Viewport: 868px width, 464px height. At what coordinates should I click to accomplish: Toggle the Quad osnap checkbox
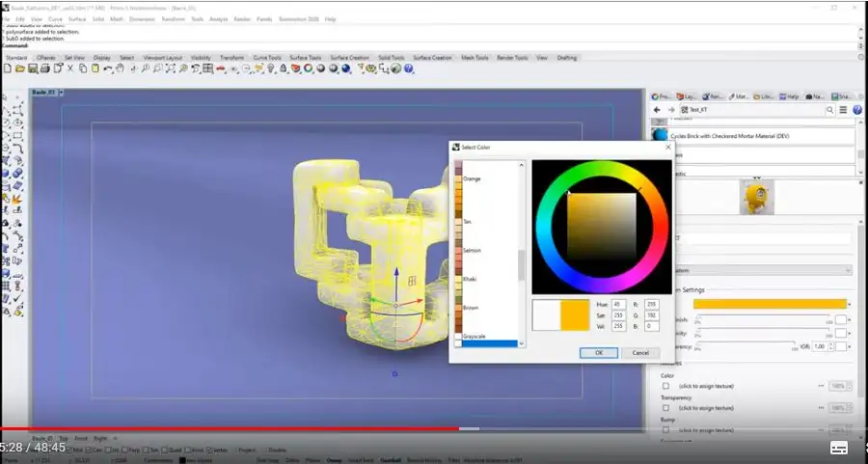point(164,450)
